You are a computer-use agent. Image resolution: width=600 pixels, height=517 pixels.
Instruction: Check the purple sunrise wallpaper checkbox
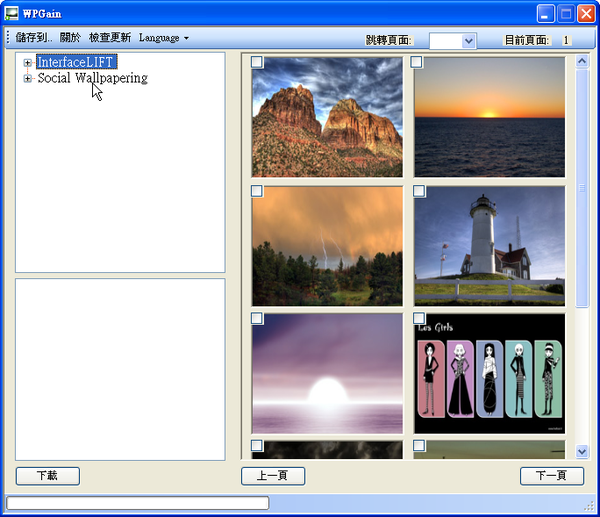click(x=257, y=318)
